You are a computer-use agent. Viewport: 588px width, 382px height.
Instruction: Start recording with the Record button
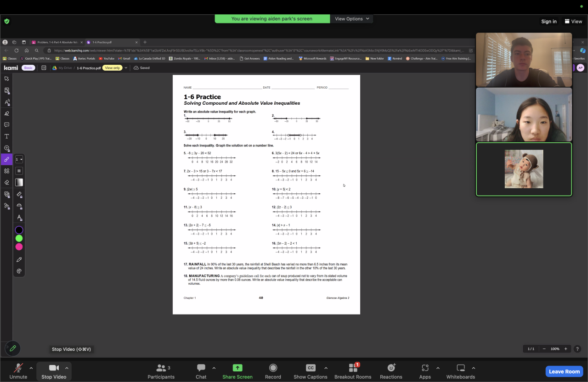(x=273, y=371)
